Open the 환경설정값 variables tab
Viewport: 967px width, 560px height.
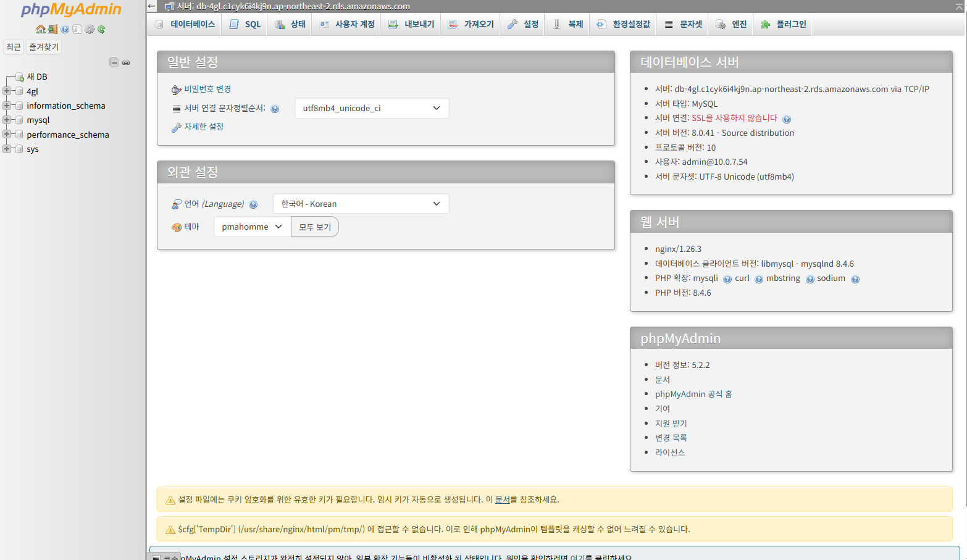623,24
